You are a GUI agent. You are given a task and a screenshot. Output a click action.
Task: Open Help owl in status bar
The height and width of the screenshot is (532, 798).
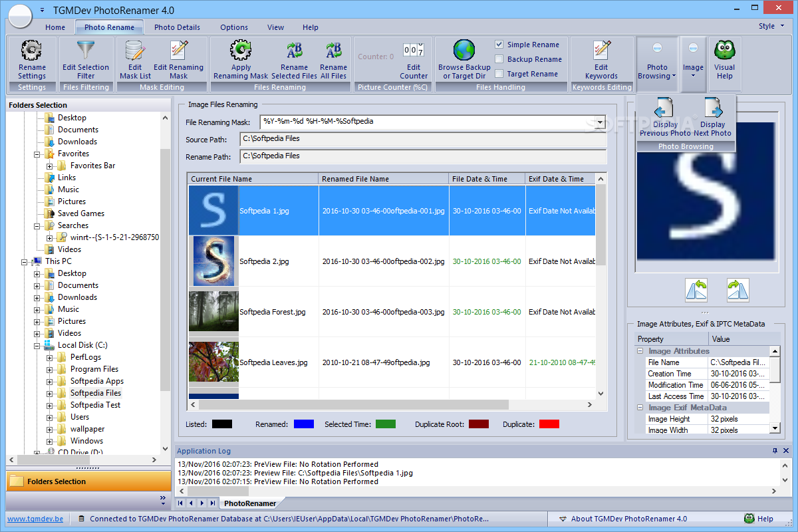(x=749, y=519)
